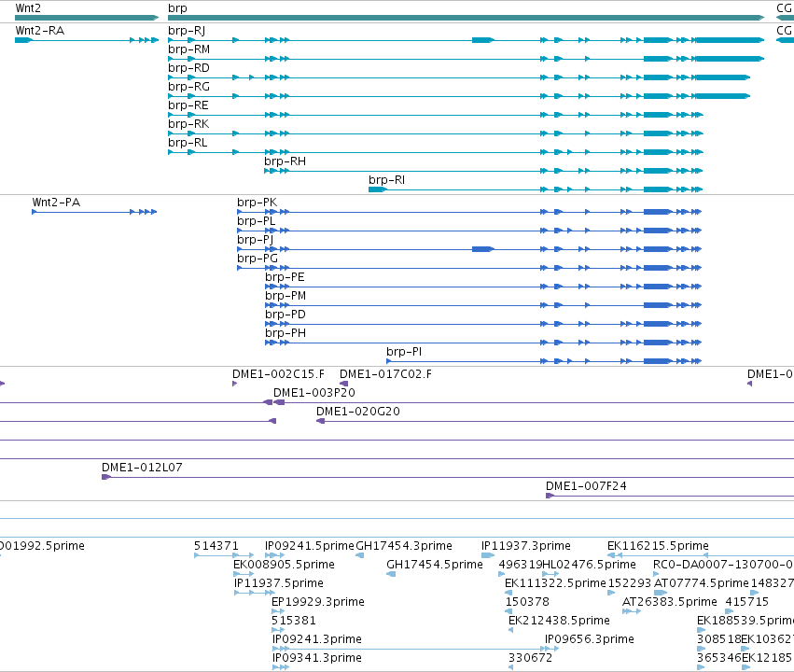
Task: Select the AT07774.5prime EST label
Action: 702,583
